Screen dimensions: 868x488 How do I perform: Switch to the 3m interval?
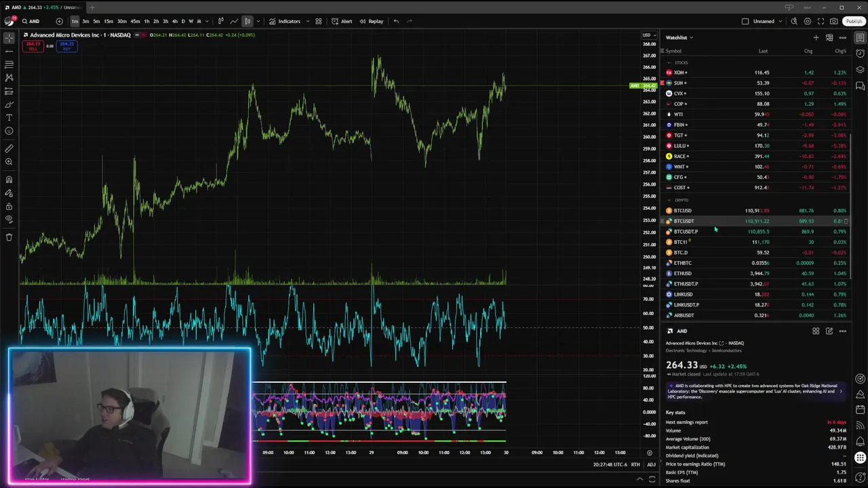coord(85,21)
